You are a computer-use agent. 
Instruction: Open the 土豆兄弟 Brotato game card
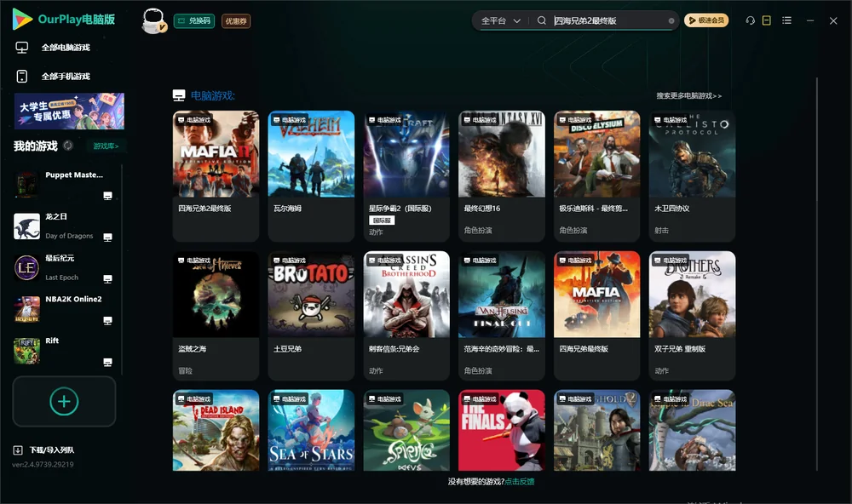(x=311, y=316)
